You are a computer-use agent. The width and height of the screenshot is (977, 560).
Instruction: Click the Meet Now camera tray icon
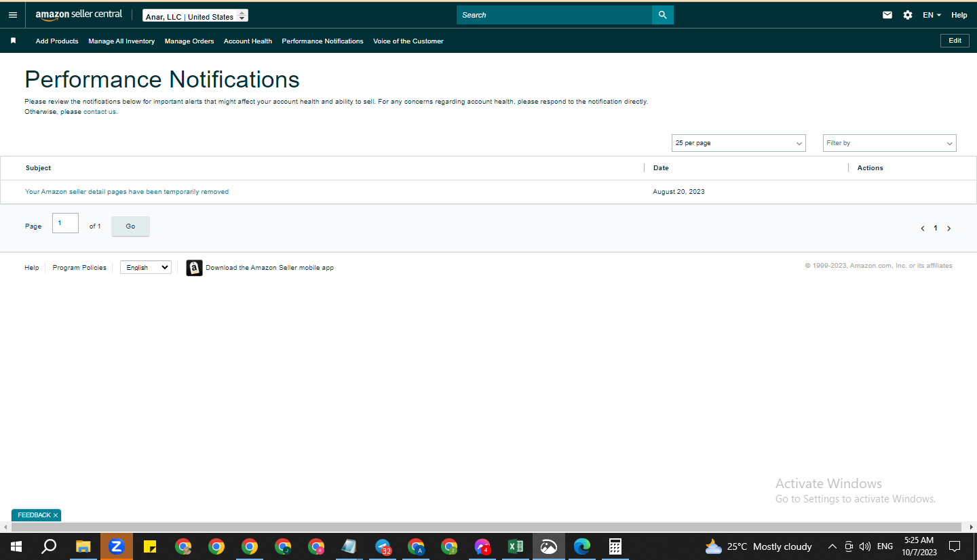click(x=849, y=546)
